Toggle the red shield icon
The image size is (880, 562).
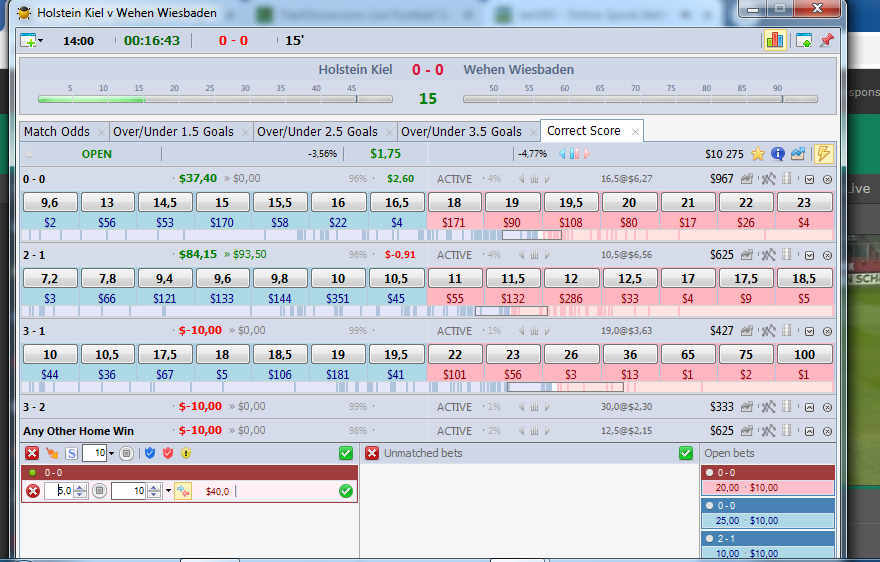[x=168, y=453]
